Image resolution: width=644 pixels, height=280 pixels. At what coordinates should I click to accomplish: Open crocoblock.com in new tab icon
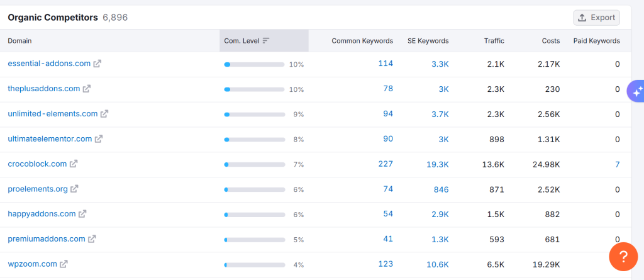(74, 164)
